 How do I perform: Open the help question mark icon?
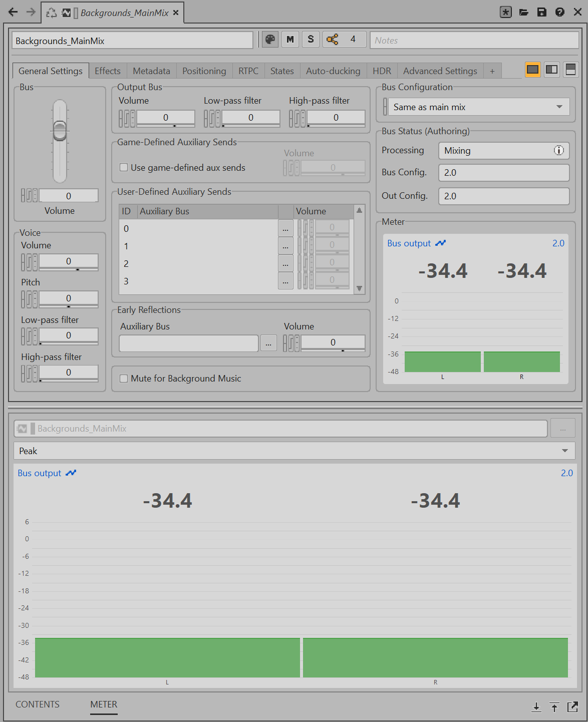tap(559, 12)
